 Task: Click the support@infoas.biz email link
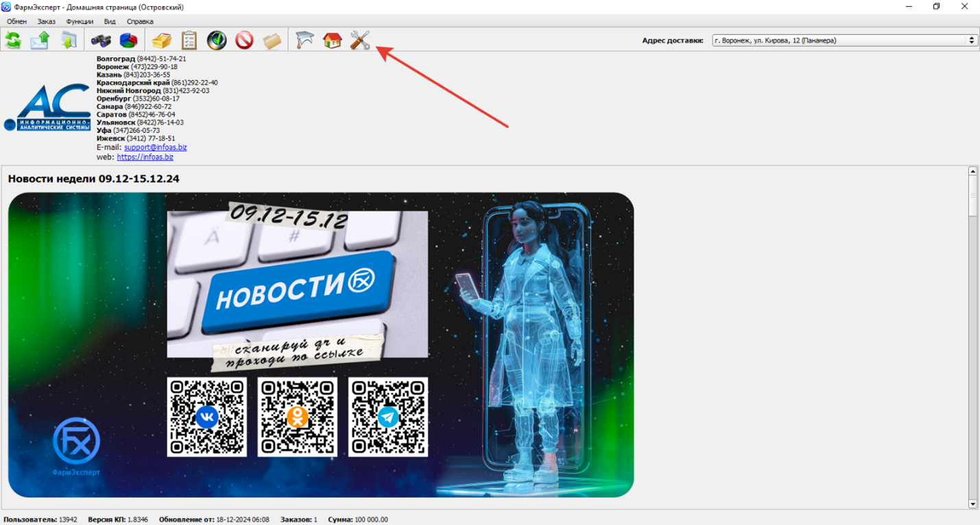155,147
